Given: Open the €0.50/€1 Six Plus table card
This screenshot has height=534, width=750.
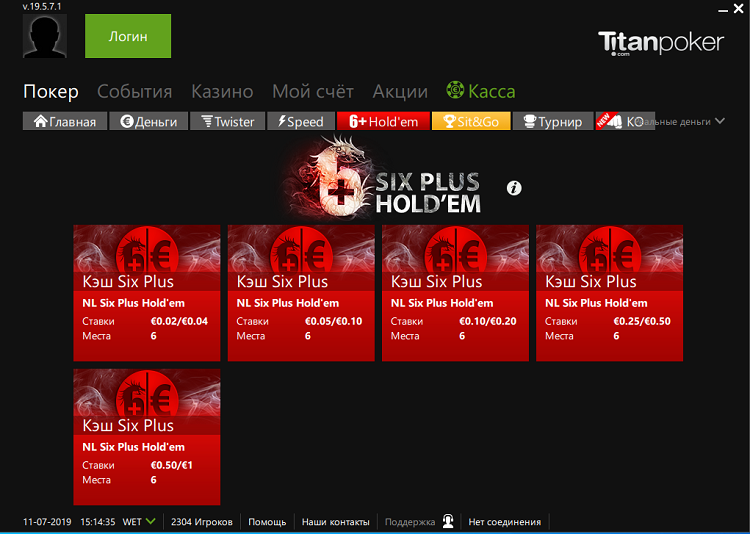Looking at the screenshot, I should pyautogui.click(x=147, y=437).
